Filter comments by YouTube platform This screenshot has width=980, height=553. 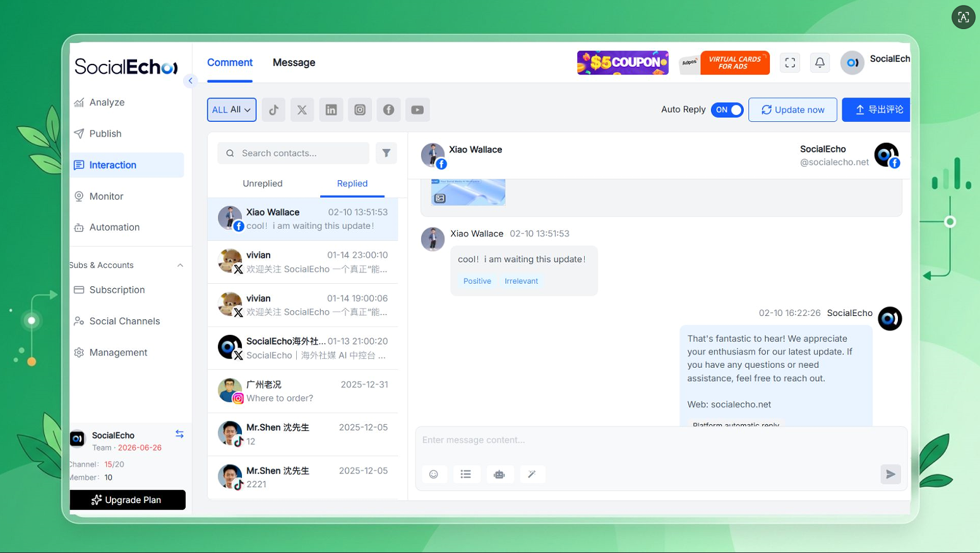coord(417,110)
